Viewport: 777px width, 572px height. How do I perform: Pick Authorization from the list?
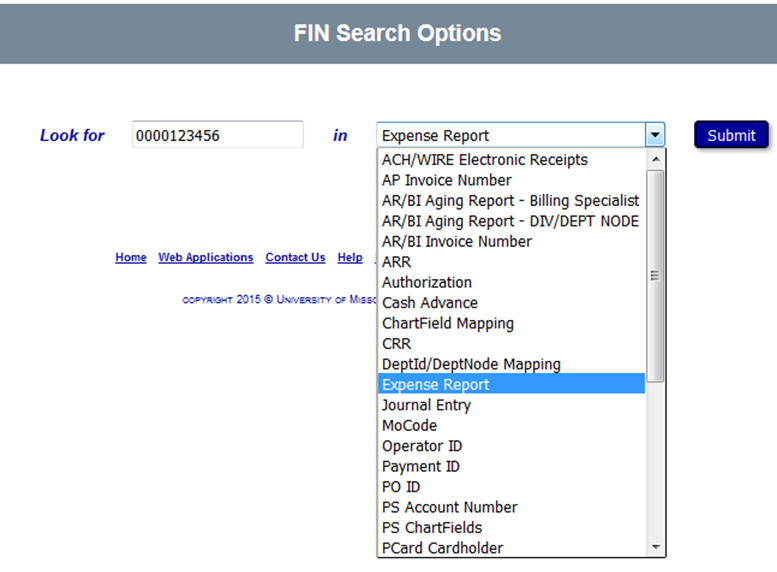[x=511, y=283]
